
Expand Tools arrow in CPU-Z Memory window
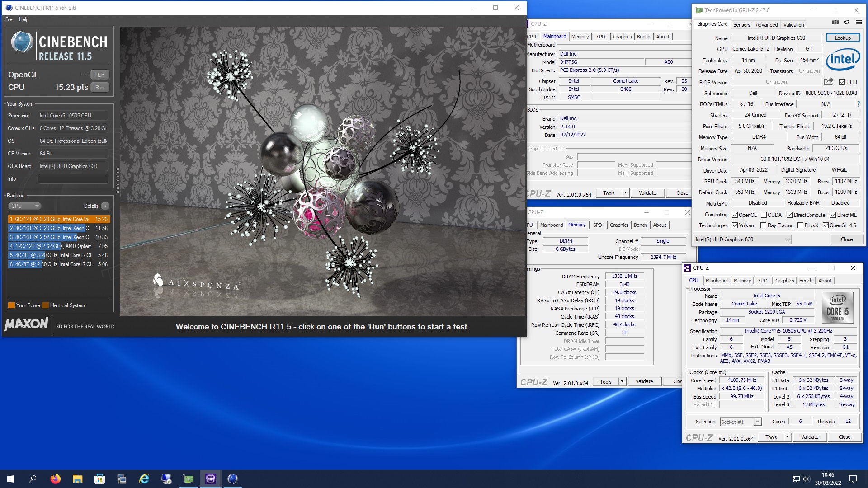click(622, 381)
